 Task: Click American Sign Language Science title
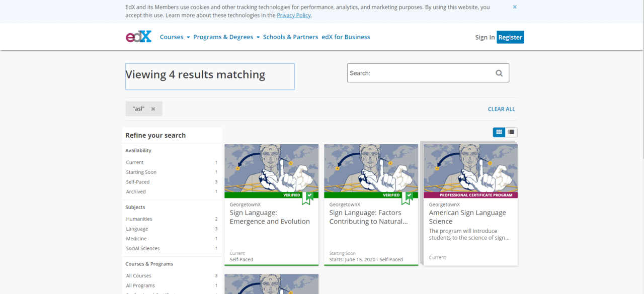(x=467, y=217)
